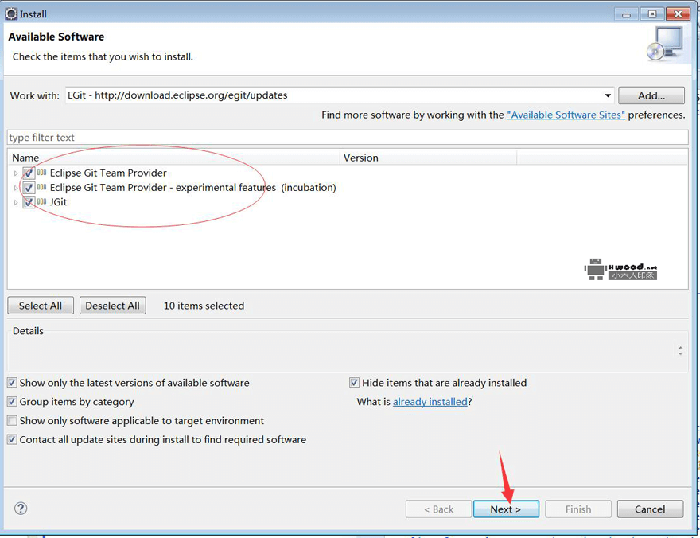The image size is (700, 538).
Task: Select the JGit row text
Action: coord(58,202)
